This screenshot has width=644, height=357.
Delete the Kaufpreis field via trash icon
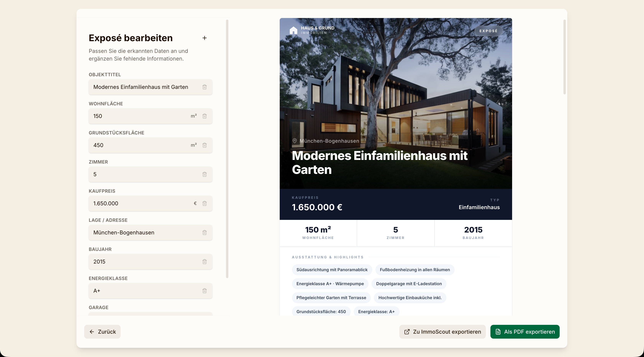click(205, 203)
